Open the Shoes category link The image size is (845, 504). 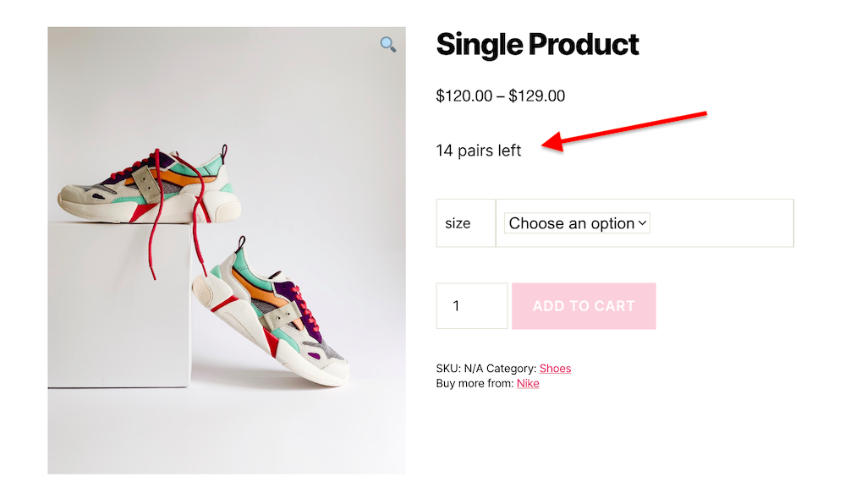(555, 369)
